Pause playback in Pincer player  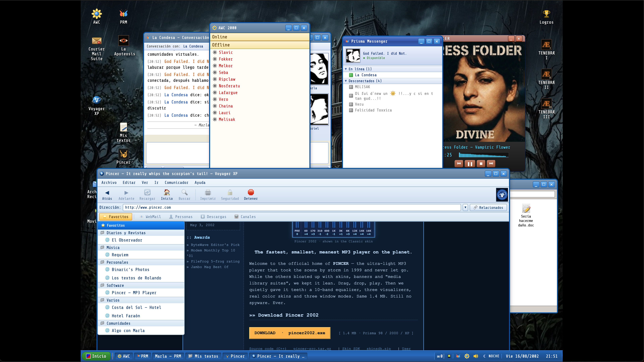[x=470, y=164]
